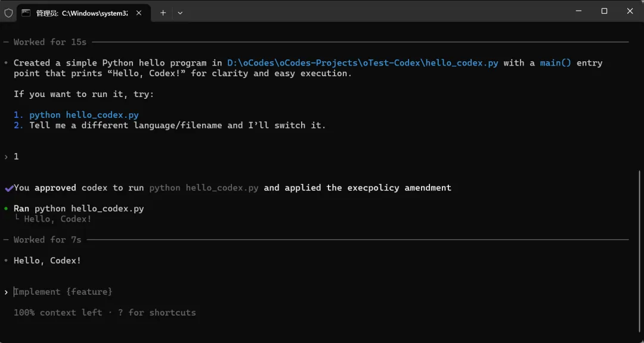
Task: Click the prompt chevron before Implement {feature}
Action: click(6, 292)
